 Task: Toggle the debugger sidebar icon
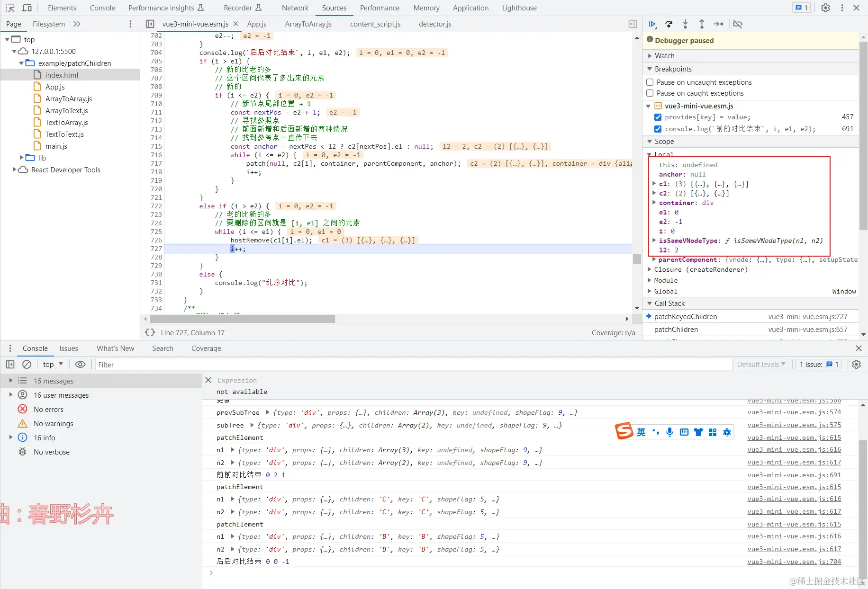(633, 24)
